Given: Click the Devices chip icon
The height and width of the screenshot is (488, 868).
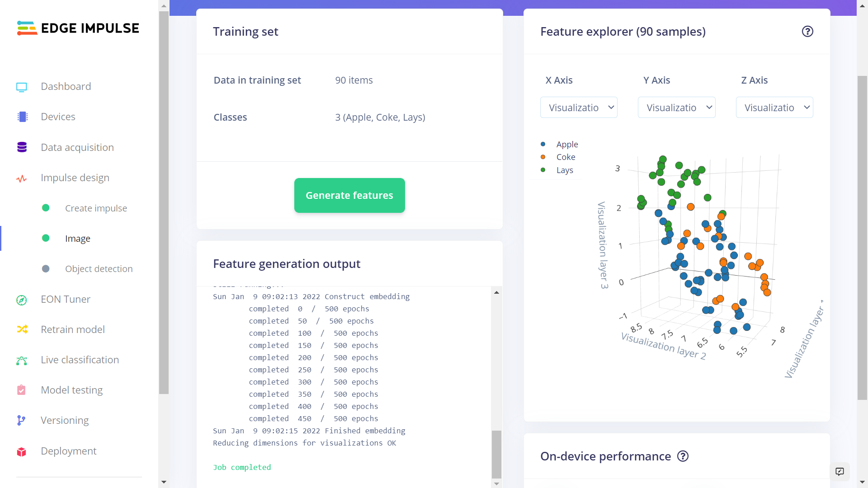Looking at the screenshot, I should coord(22,117).
